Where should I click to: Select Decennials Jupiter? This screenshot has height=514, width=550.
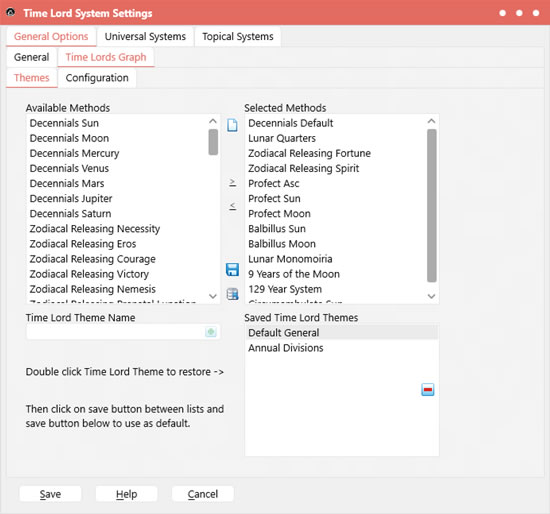117,199
